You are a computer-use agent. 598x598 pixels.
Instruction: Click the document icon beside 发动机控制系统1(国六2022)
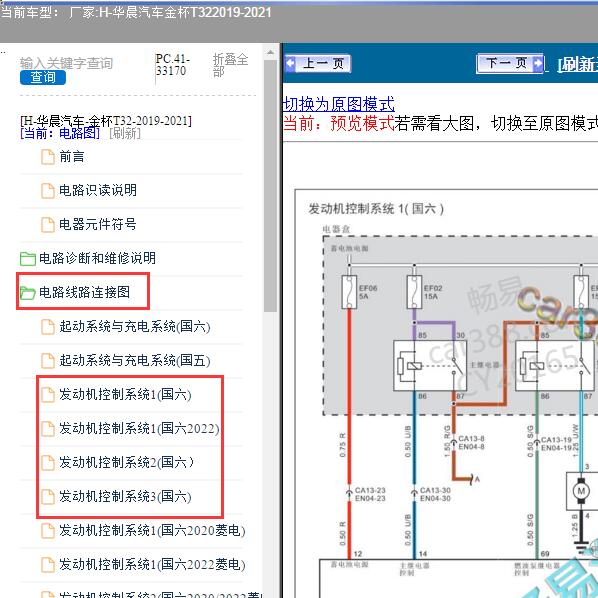[48, 429]
